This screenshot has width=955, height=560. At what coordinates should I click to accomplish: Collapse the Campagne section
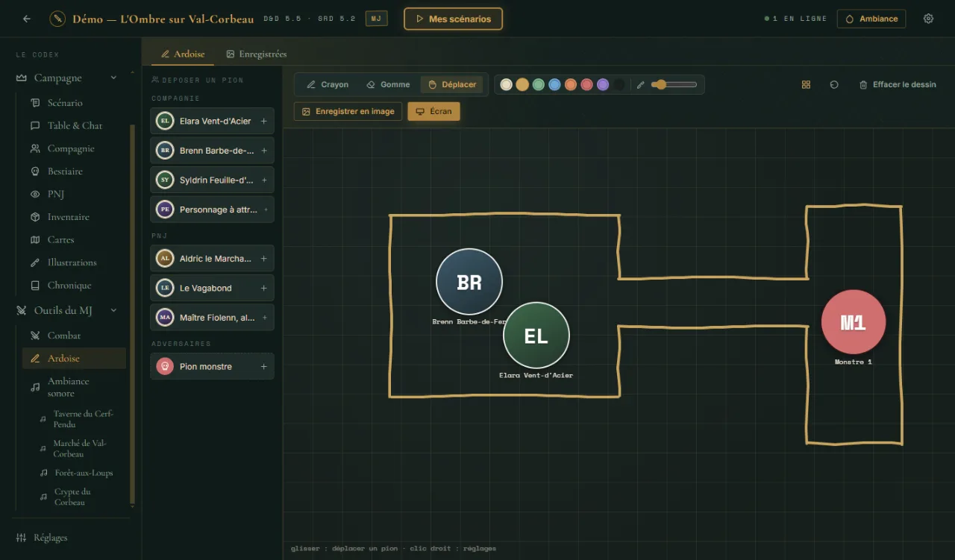point(113,78)
